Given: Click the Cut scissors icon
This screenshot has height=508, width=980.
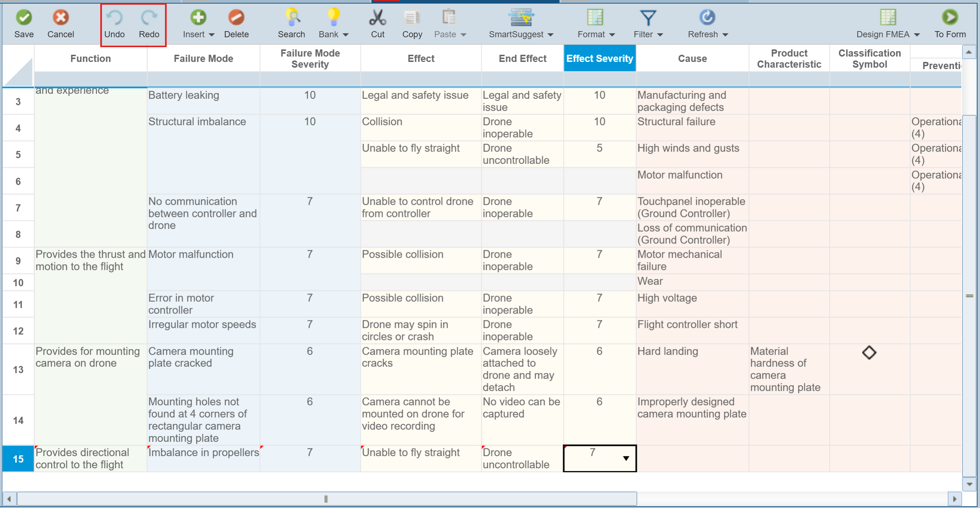Looking at the screenshot, I should click(x=378, y=18).
